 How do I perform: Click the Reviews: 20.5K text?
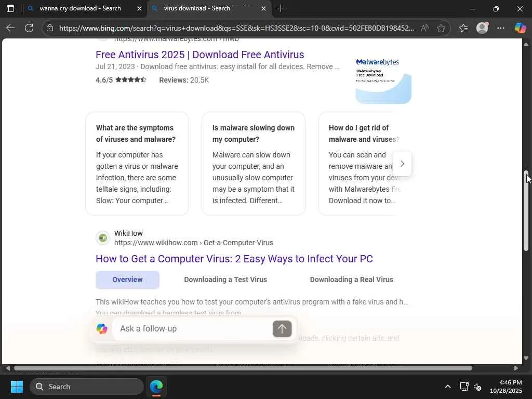(x=184, y=80)
